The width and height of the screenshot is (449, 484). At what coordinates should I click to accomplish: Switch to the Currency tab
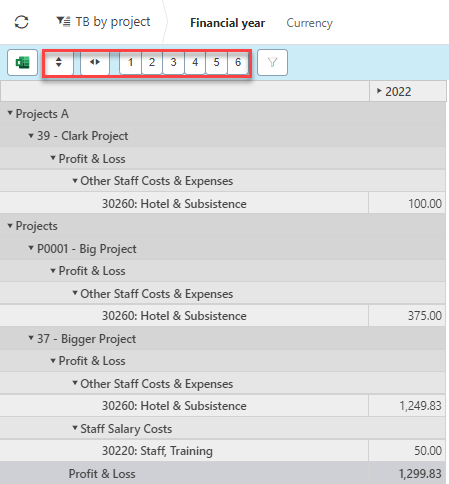coord(309,23)
